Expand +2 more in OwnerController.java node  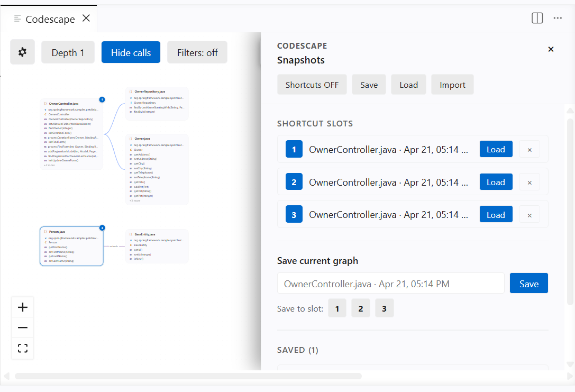[50, 166]
